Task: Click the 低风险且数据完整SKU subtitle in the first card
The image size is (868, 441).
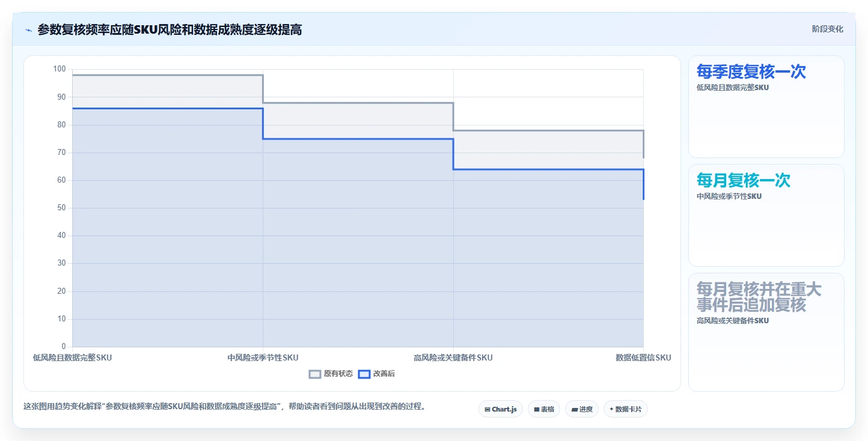Action: tap(733, 87)
